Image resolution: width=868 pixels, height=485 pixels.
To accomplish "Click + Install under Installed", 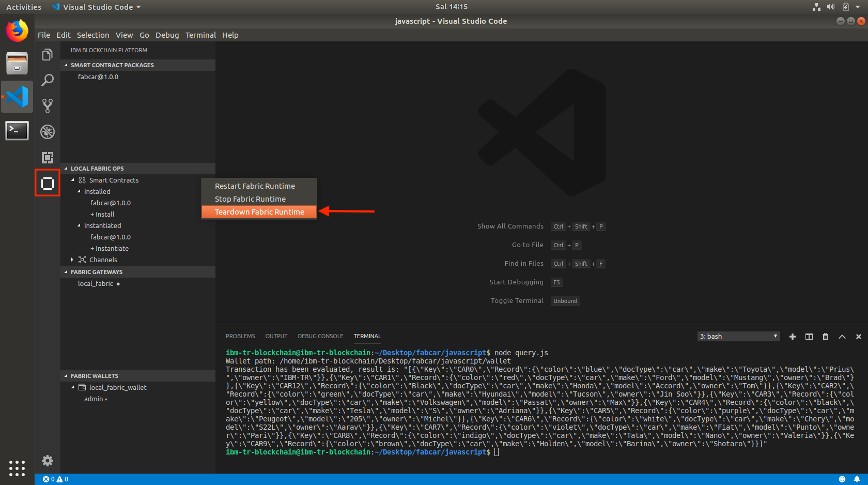I will [x=102, y=214].
